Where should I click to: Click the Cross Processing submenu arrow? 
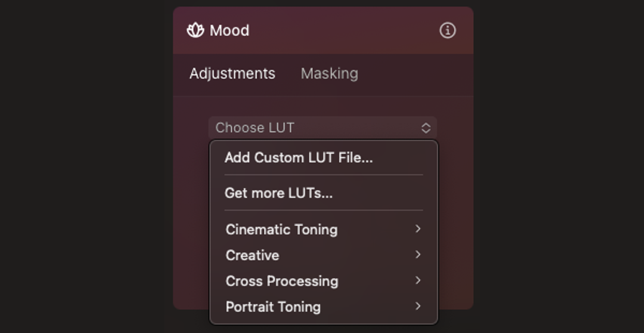click(418, 280)
